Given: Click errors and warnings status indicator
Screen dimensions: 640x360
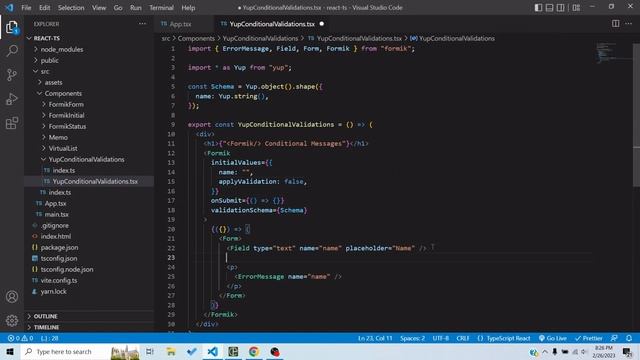Looking at the screenshot, I should click(x=20, y=338).
